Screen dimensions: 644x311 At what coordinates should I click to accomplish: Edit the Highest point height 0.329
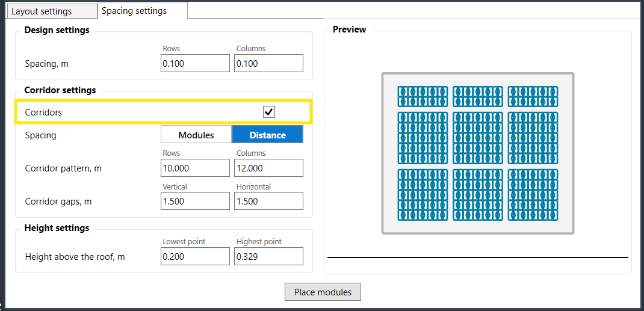(x=268, y=256)
